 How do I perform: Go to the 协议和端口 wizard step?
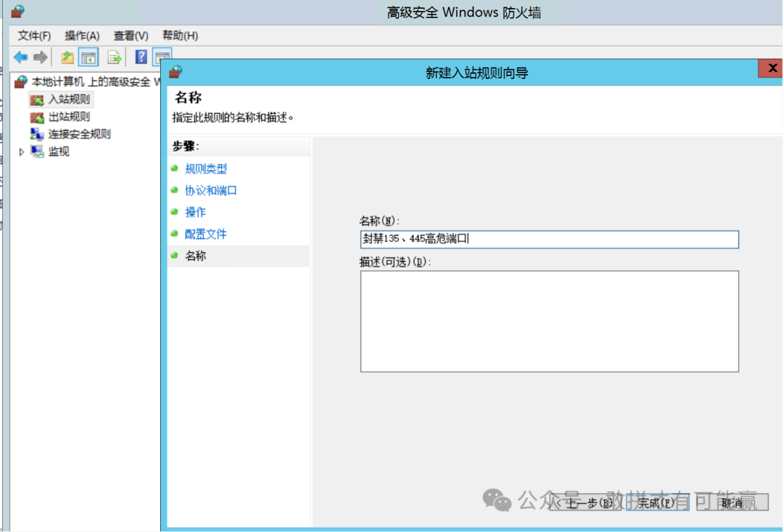tap(211, 190)
